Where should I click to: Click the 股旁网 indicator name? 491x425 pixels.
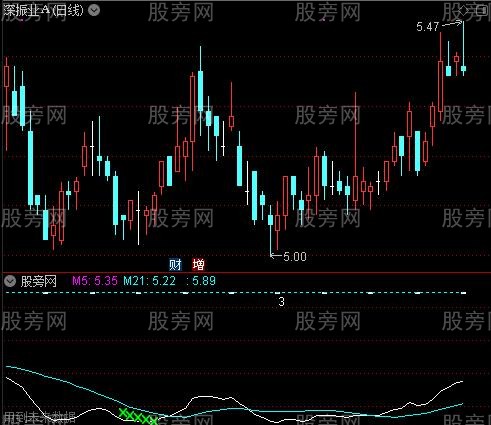click(x=38, y=281)
